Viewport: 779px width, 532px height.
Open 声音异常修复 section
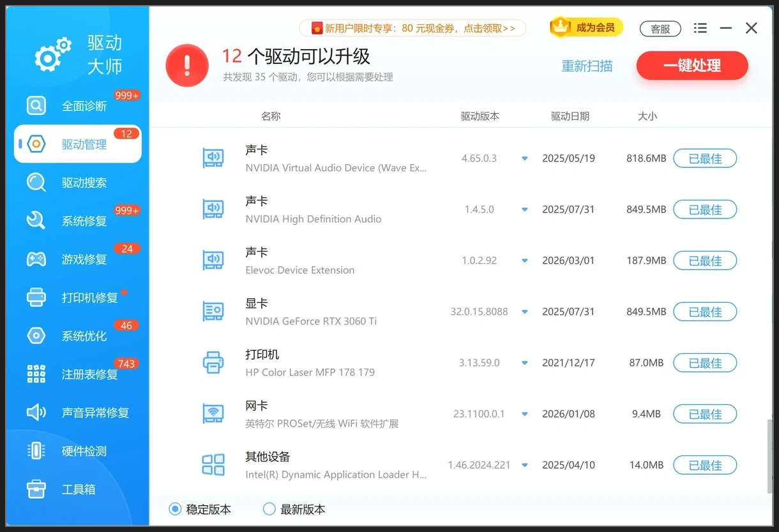(x=77, y=412)
